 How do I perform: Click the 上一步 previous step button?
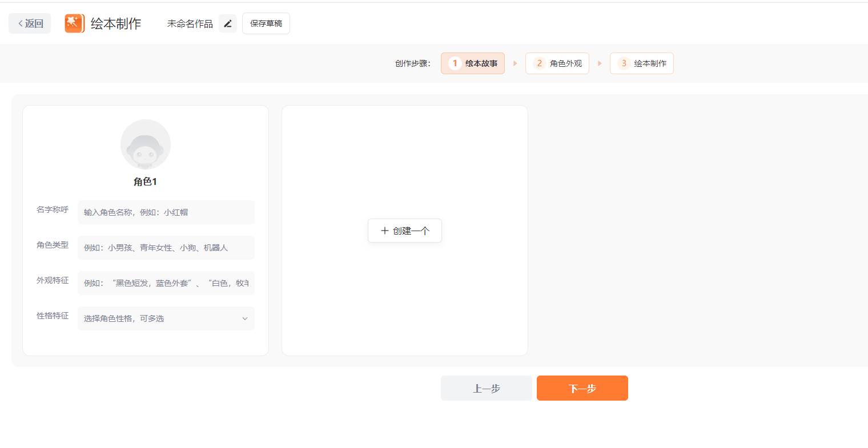486,388
